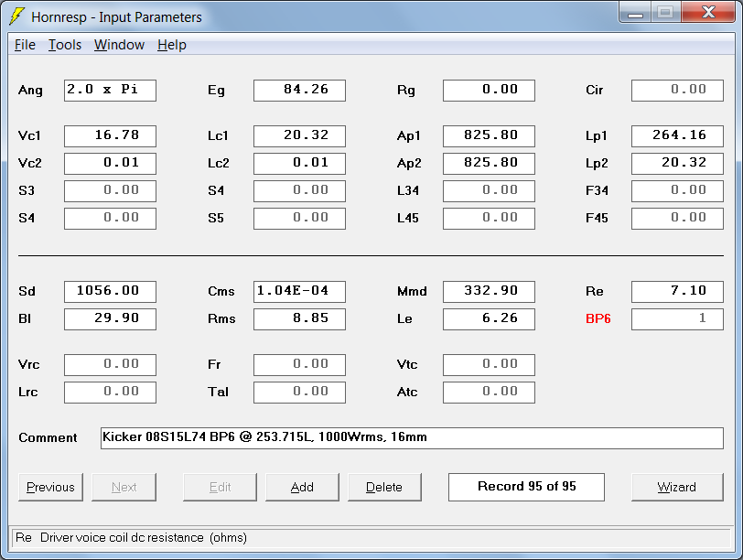Screen dimensions: 743x560
Task: Select the Bl field showing 29.90
Action: 110,319
